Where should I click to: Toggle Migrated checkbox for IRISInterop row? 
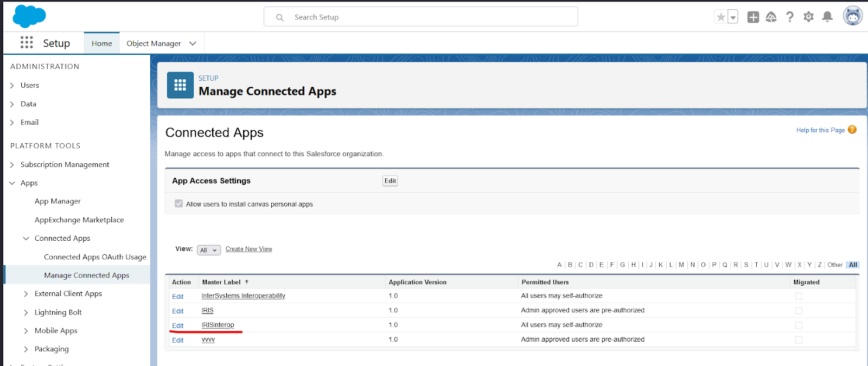(799, 325)
